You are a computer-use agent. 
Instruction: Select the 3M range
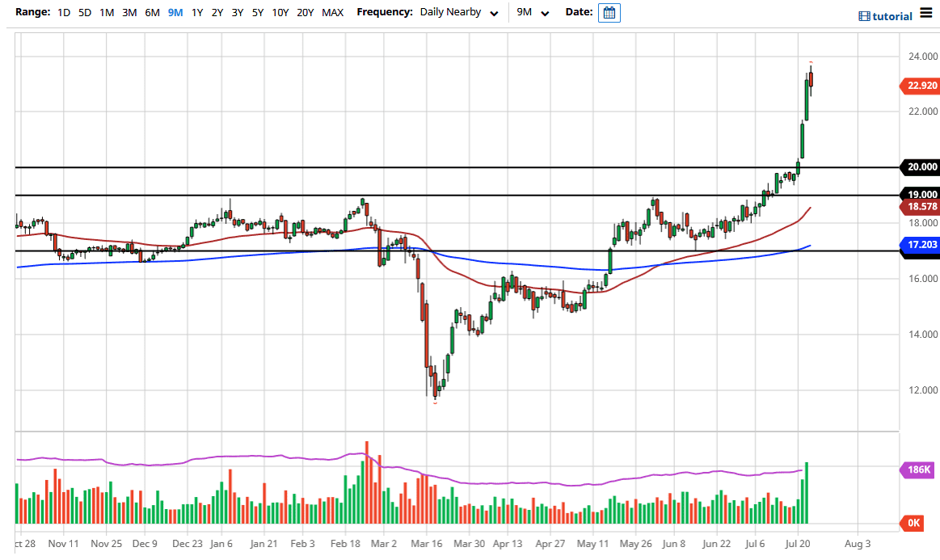(x=129, y=13)
